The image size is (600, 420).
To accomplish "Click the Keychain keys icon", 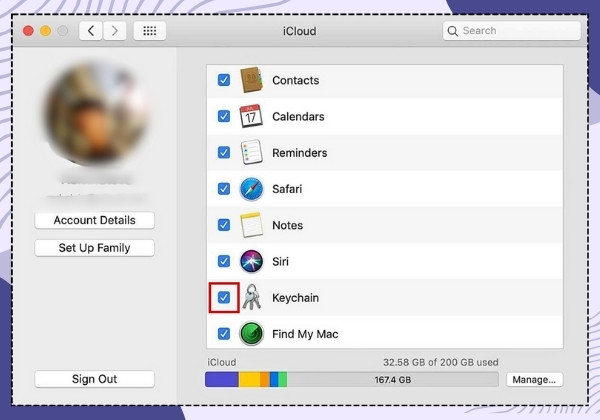I will coord(252,297).
